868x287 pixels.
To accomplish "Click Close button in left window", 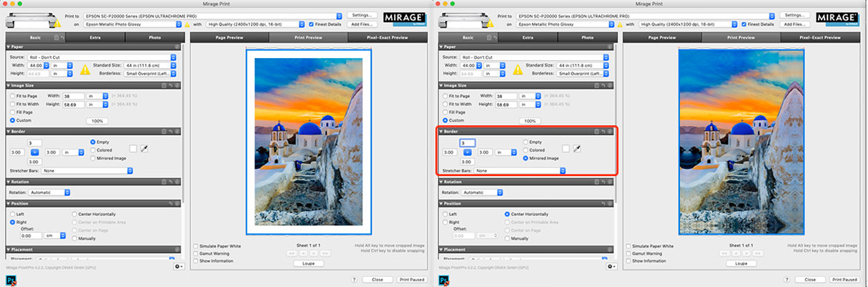I will tap(378, 279).
